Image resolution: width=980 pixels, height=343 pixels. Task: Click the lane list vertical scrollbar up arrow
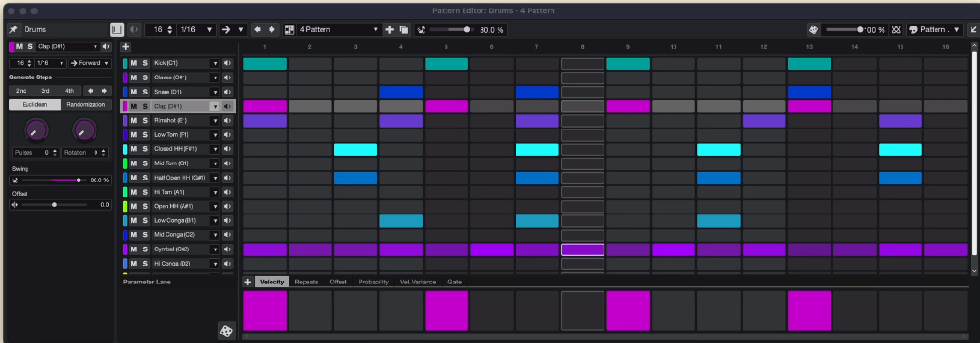[974, 46]
